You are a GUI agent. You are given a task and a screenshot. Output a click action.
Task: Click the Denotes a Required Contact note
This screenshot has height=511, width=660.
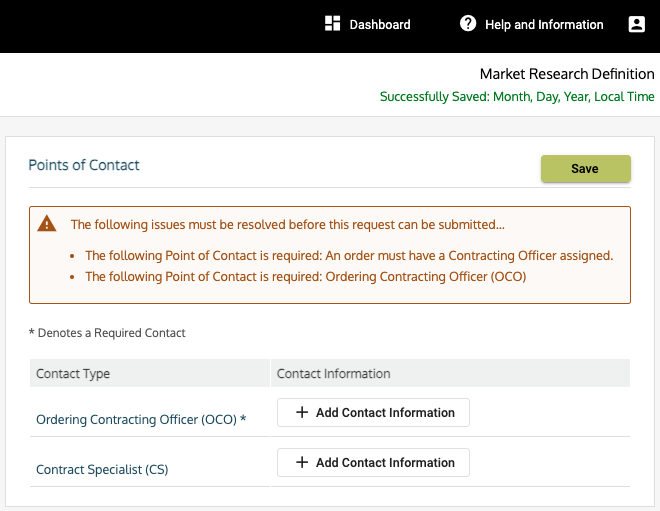click(x=107, y=333)
